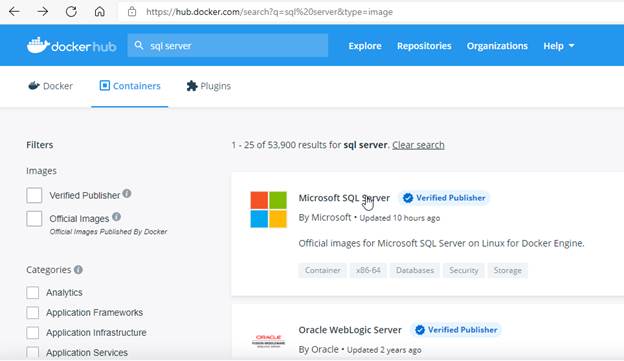Switch to the Plugins tab
This screenshot has width=624, height=361.
[x=209, y=86]
